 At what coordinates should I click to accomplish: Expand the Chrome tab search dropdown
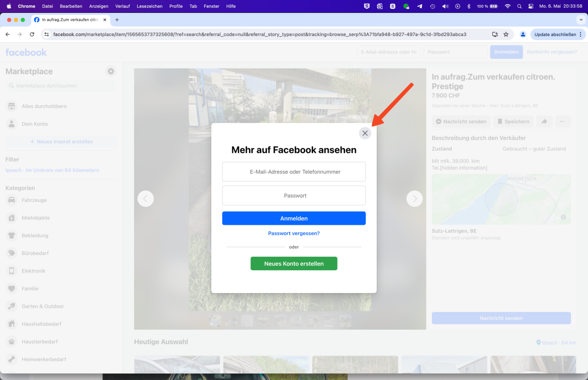pos(581,20)
